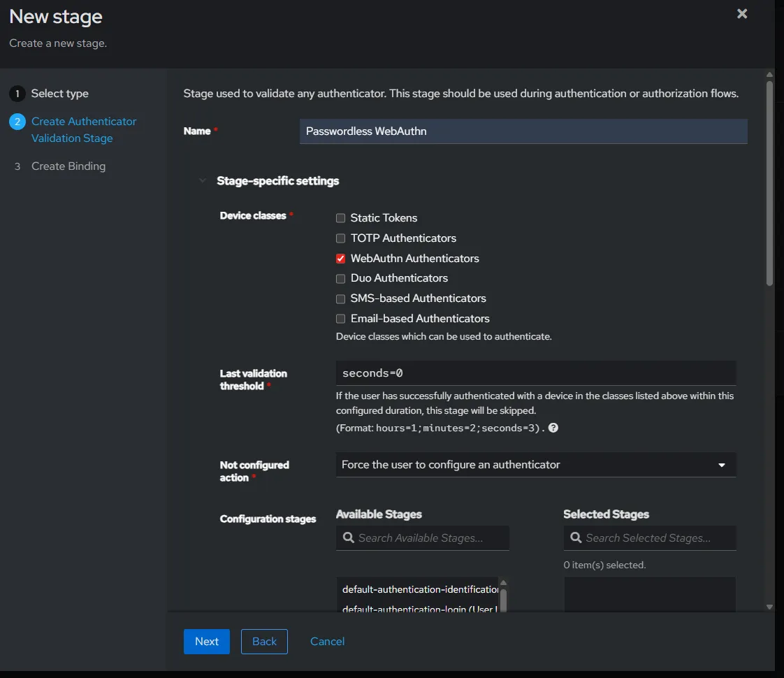The width and height of the screenshot is (784, 678).
Task: Click step 2 number circle
Action: [17, 122]
